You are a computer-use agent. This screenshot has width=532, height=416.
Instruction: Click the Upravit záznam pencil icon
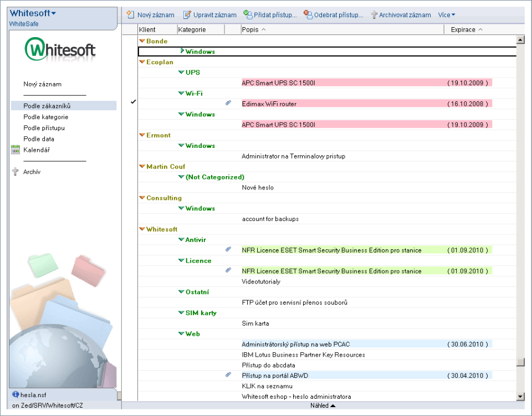[x=187, y=15]
